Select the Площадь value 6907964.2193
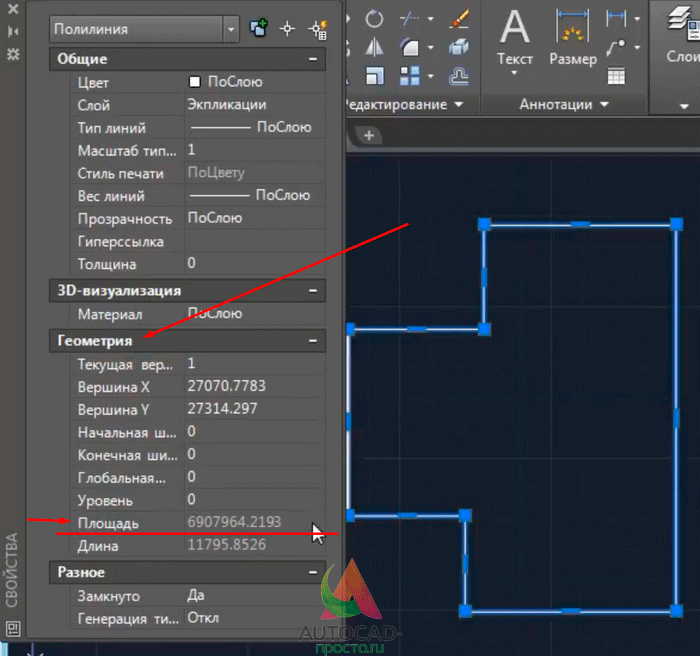Screen dimensions: 700x656 coord(234,522)
